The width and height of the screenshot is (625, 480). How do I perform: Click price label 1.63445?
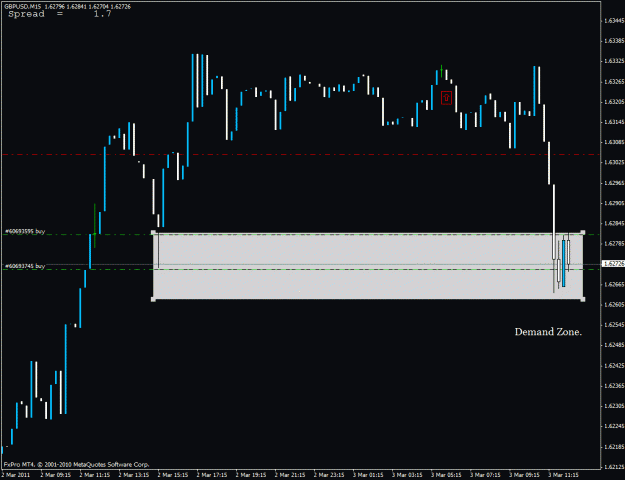[x=614, y=21]
